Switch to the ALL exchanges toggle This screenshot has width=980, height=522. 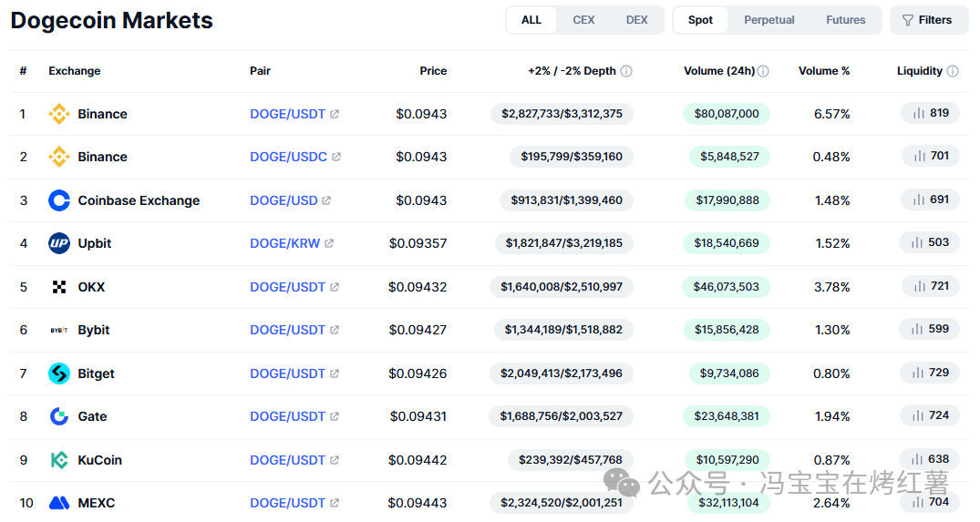531,20
